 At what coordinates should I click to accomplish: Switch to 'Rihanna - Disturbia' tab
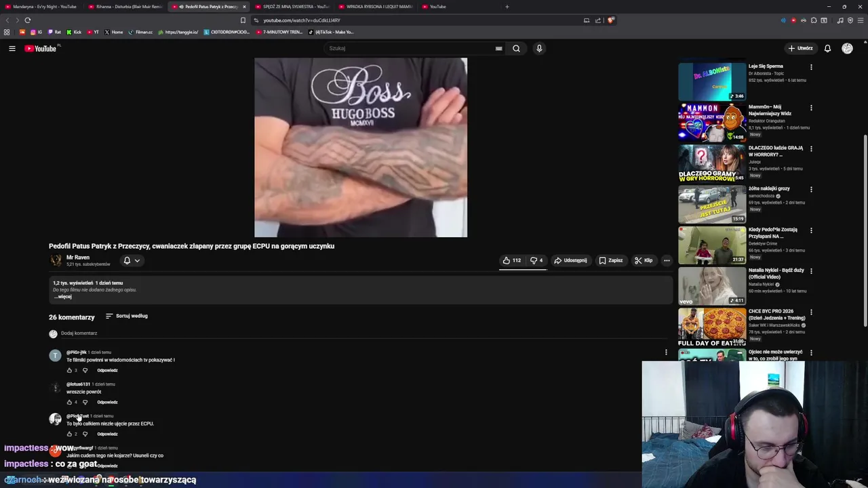coord(125,7)
